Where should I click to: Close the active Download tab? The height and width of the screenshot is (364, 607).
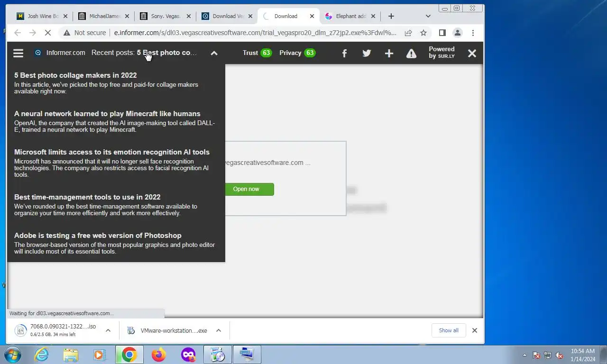coord(312,16)
